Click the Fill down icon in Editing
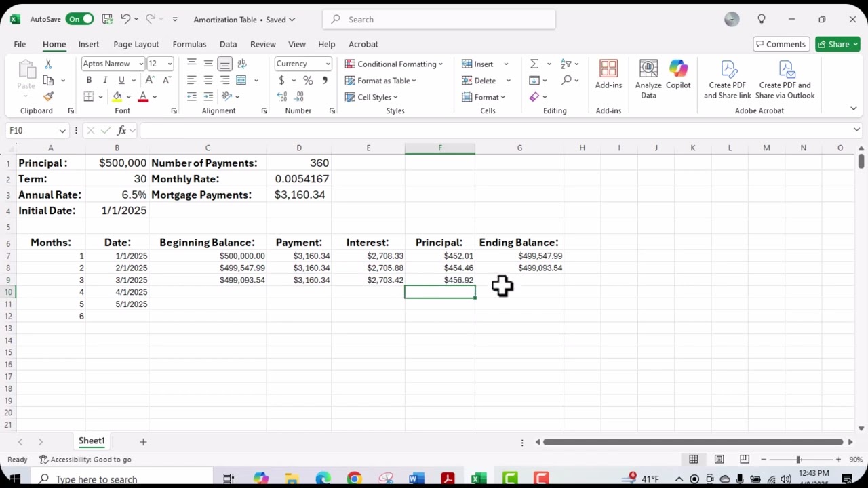Viewport: 868px width, 488px height. (534, 80)
